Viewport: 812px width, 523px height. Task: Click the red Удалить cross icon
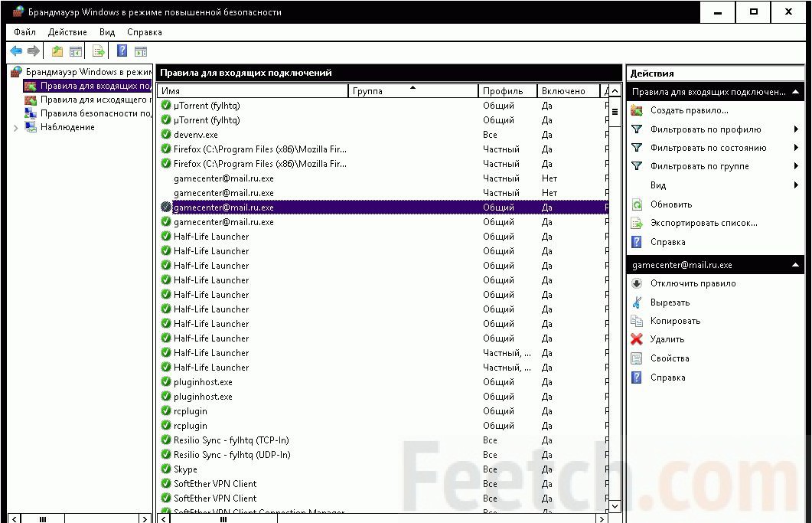click(637, 339)
